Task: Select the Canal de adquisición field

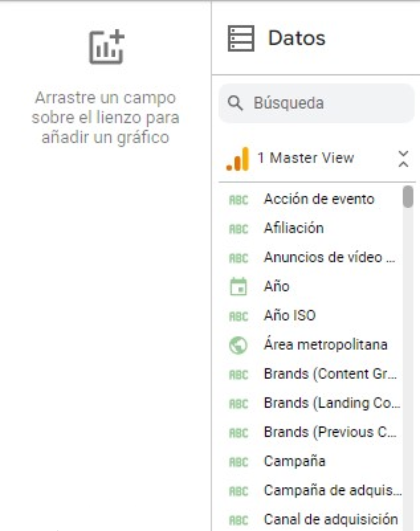Action: point(331,520)
